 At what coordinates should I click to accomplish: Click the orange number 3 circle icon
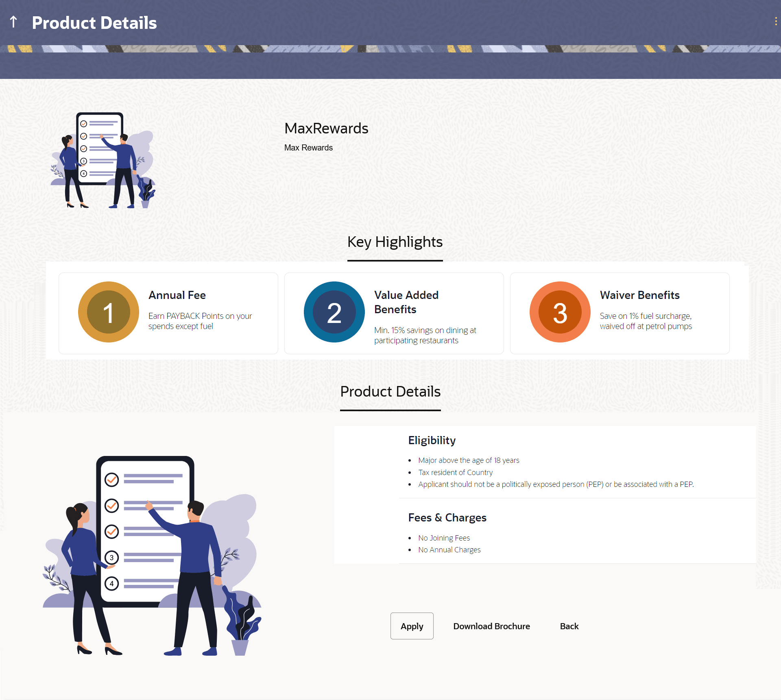560,312
